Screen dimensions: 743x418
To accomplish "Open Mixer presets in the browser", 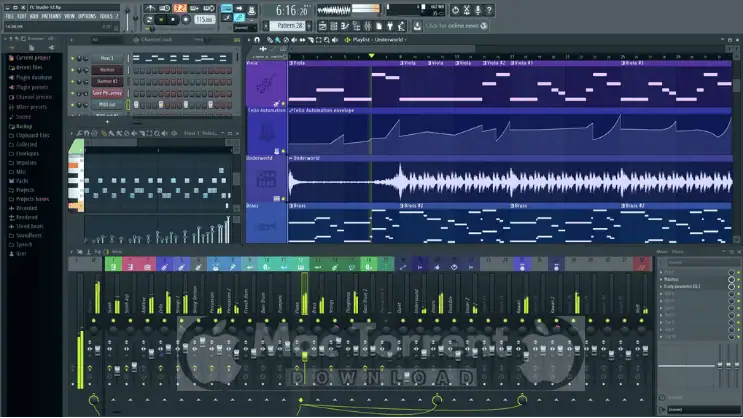I will [x=31, y=107].
